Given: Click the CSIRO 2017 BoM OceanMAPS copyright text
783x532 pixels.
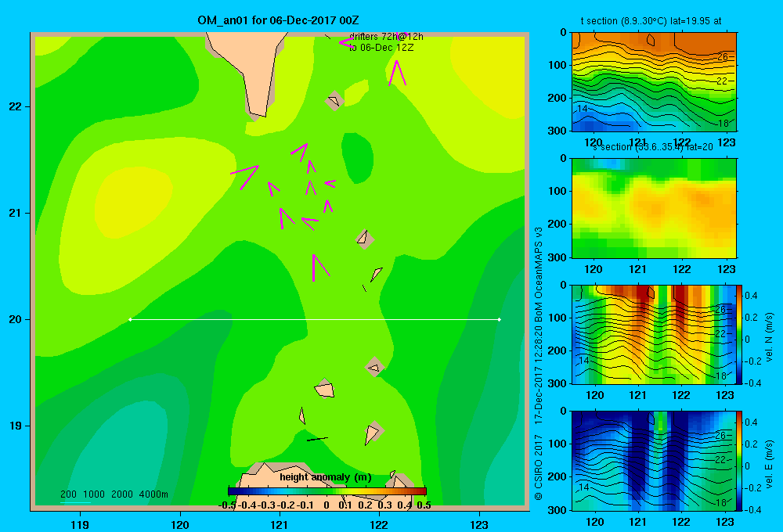Looking at the screenshot, I should [539, 363].
